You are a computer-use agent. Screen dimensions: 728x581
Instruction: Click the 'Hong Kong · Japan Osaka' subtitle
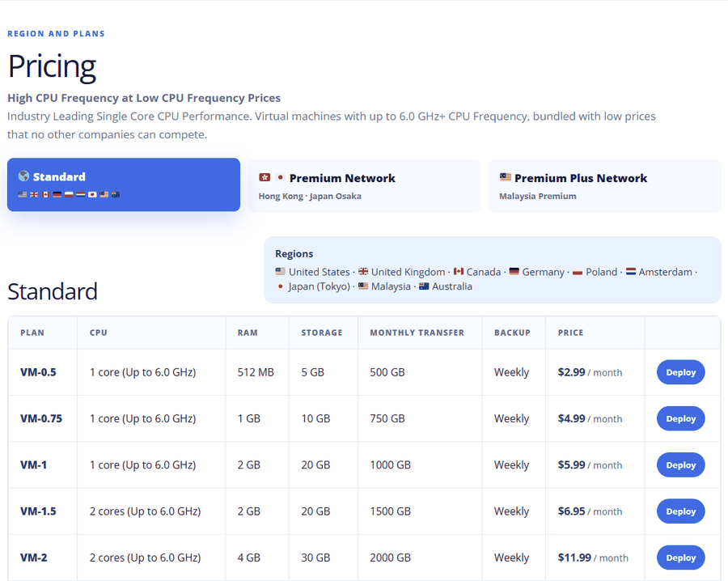coord(310,196)
